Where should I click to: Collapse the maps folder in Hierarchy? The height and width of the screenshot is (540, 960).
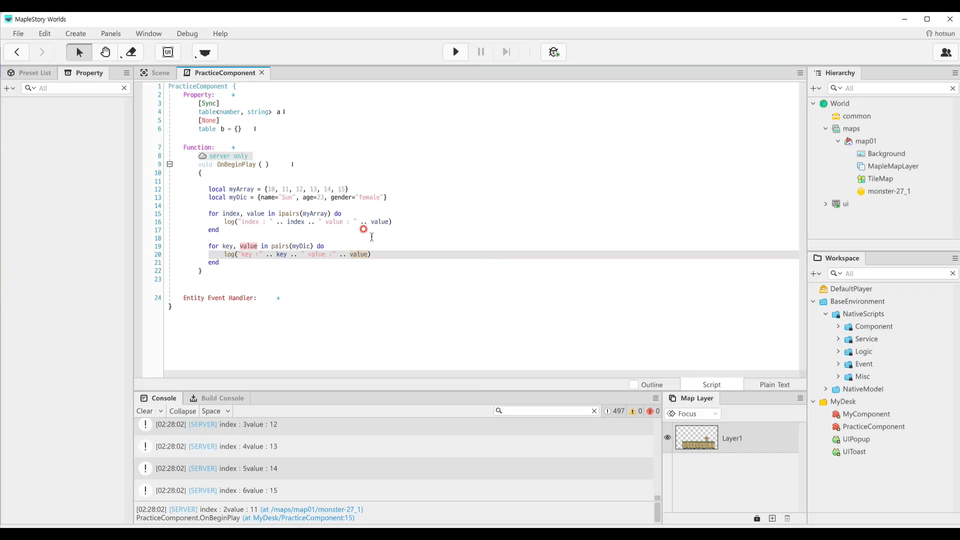[826, 129]
